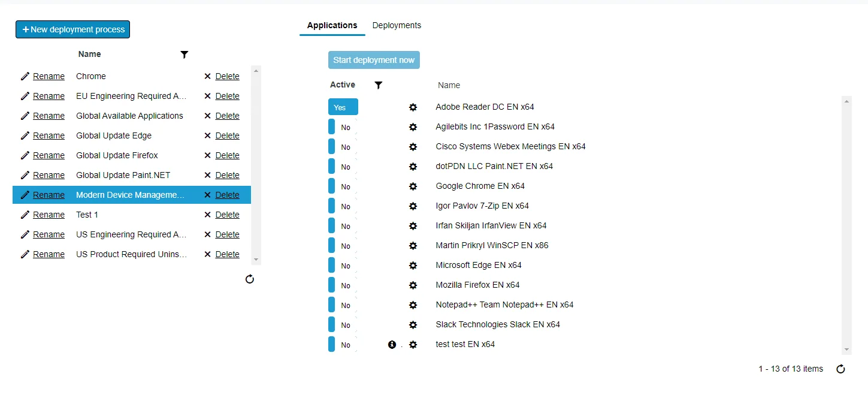Open settings gear for Google Chrome

[413, 186]
